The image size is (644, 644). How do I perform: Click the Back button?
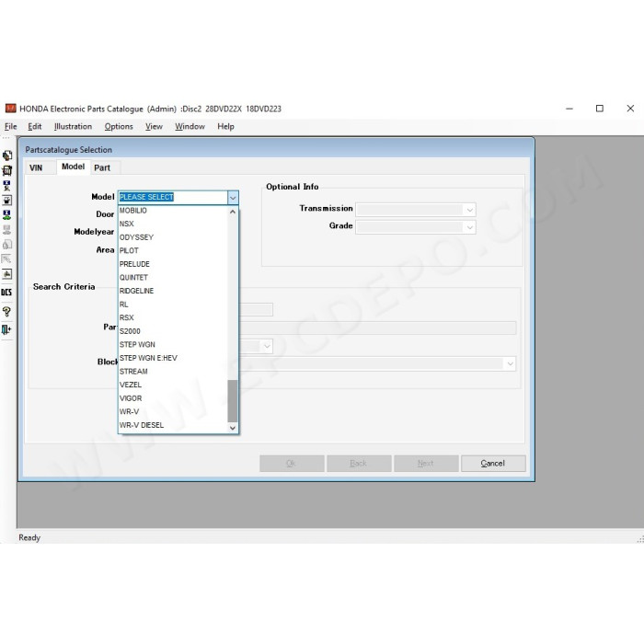[x=359, y=464]
